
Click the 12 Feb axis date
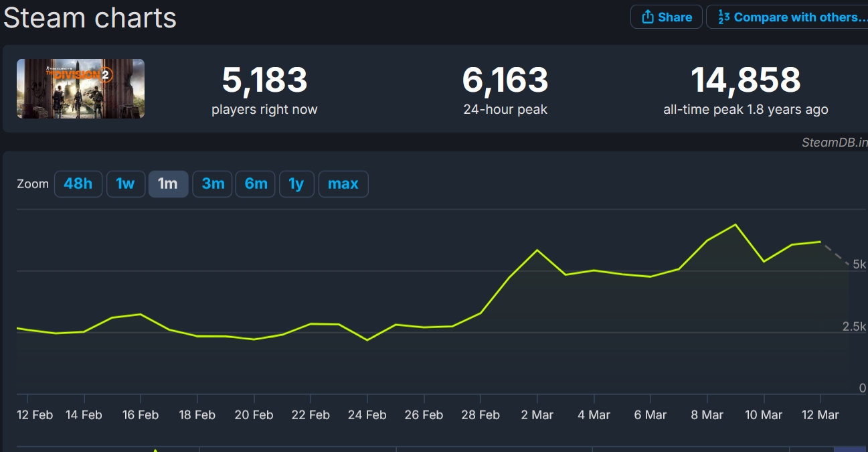[35, 415]
